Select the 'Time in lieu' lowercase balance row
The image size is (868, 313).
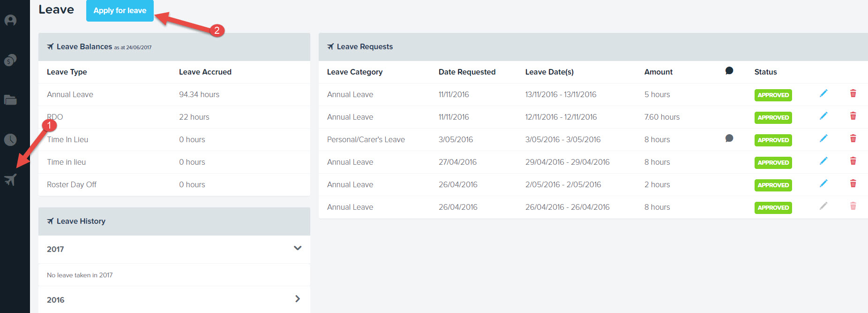(174, 162)
